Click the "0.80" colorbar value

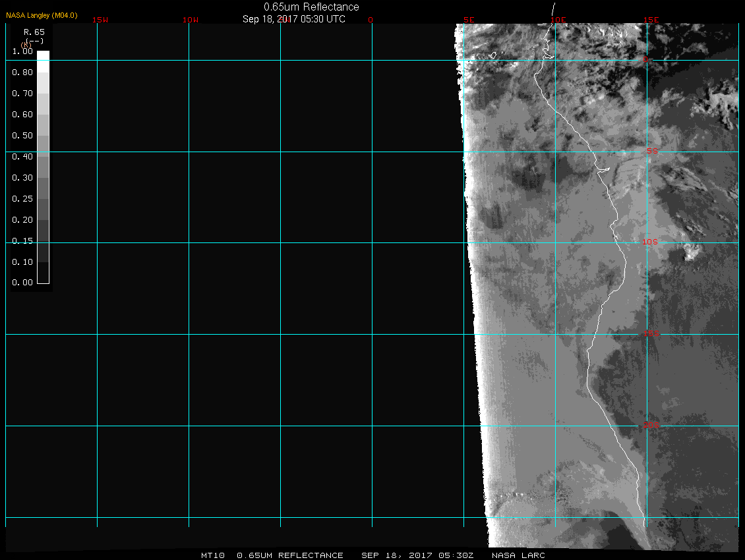tap(22, 72)
